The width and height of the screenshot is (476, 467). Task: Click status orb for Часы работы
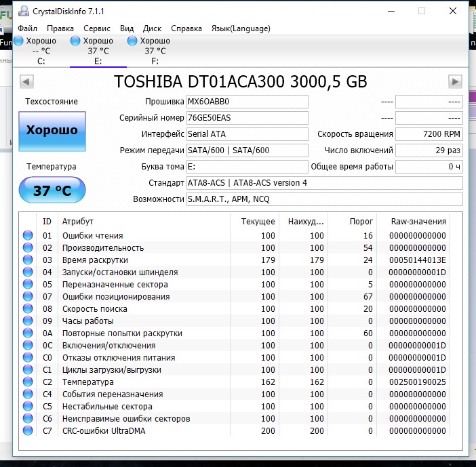[x=28, y=321]
